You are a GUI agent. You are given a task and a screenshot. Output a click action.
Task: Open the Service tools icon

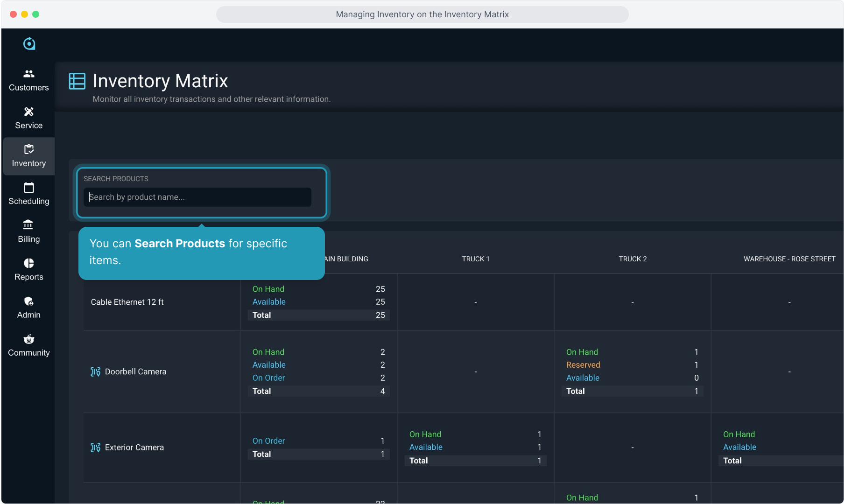[x=29, y=112]
